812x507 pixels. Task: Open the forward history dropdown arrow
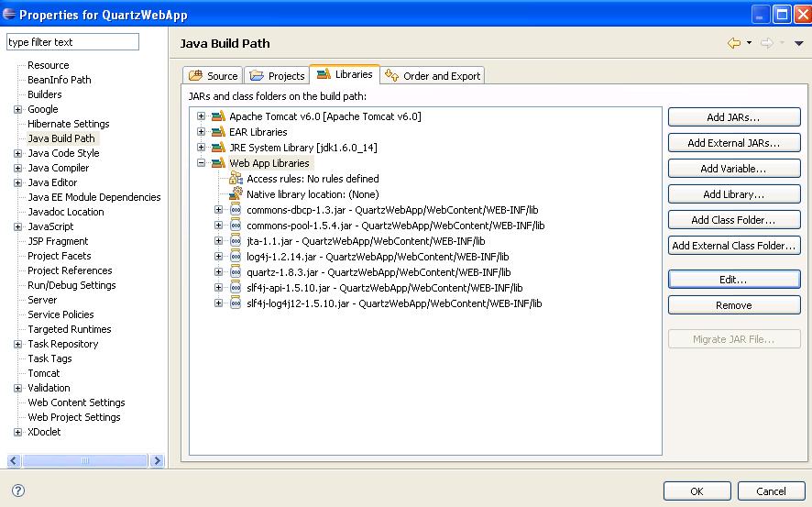(x=782, y=43)
